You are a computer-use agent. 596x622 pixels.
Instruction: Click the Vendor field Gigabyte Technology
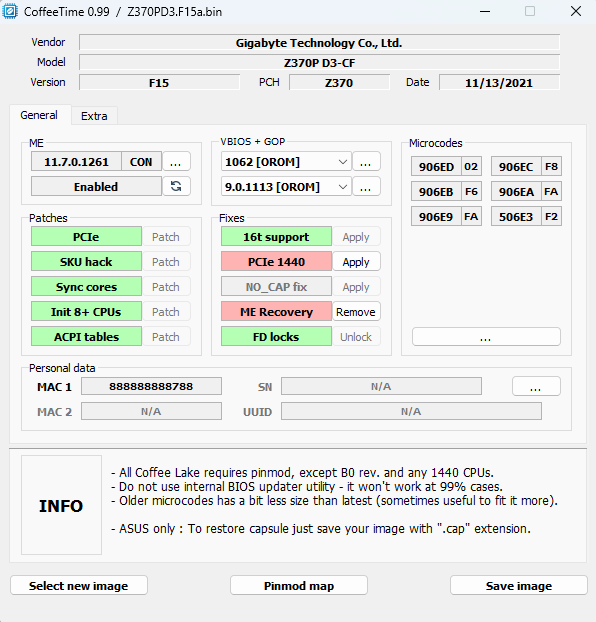319,42
